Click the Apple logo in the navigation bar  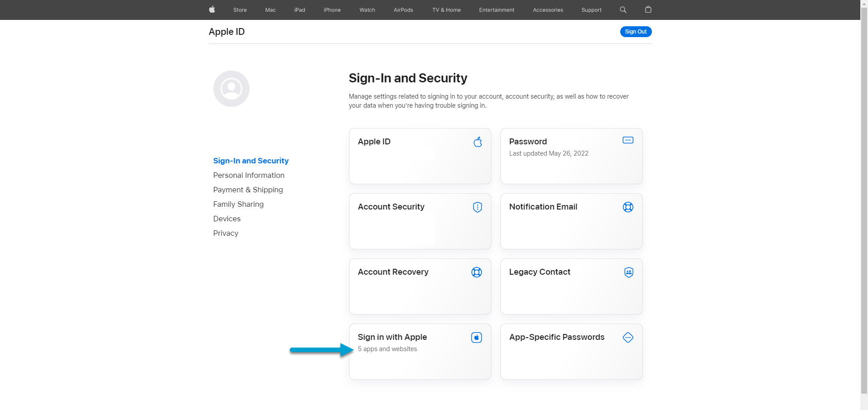tap(212, 10)
